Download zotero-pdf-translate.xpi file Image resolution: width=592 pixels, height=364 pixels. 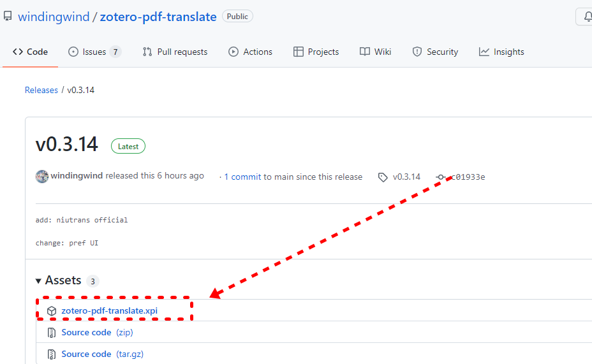coord(109,311)
